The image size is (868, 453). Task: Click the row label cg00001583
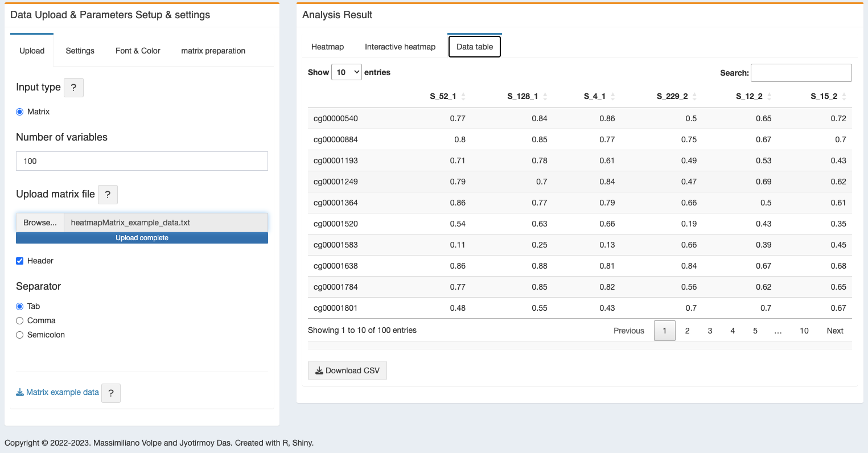[x=336, y=245]
